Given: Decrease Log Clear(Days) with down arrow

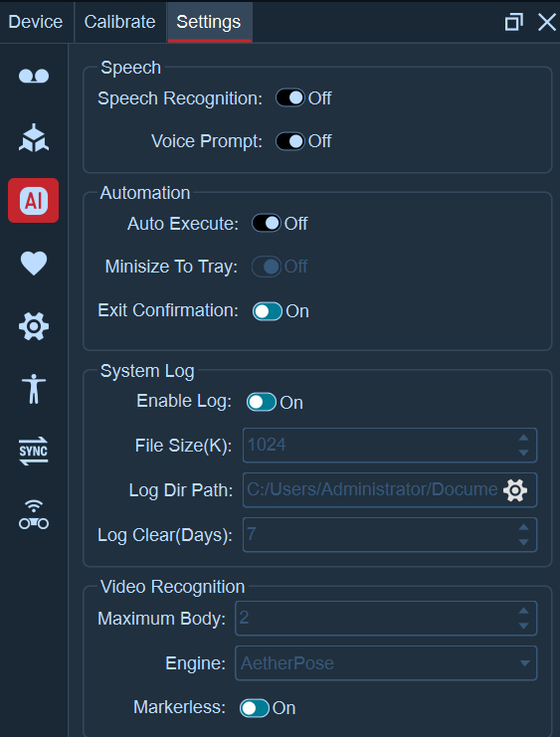Looking at the screenshot, I should tap(523, 542).
